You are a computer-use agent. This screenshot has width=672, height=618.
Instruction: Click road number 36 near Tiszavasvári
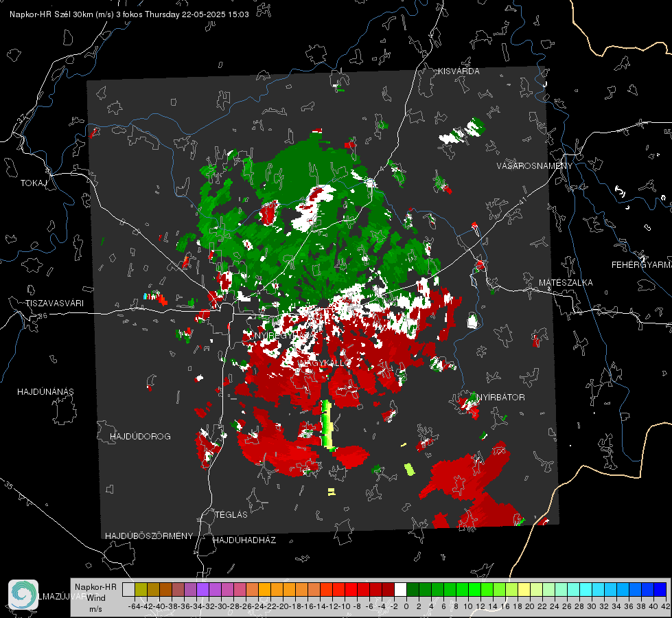click(x=43, y=316)
